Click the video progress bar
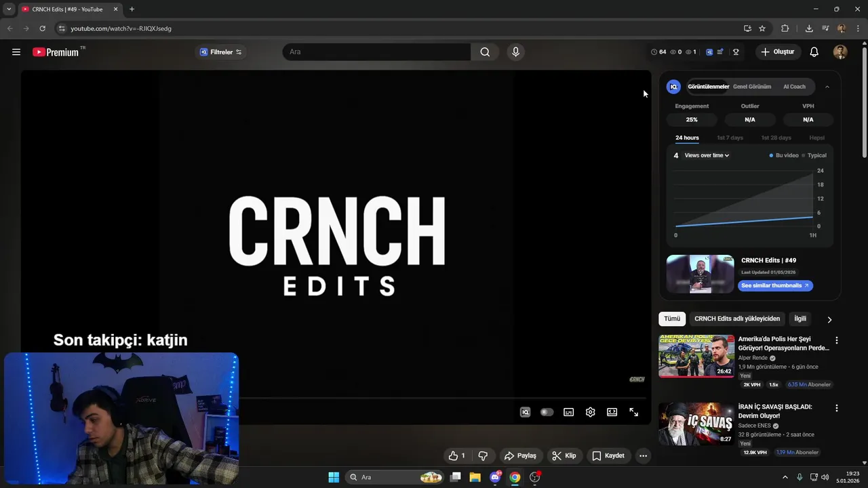868x488 pixels. pyautogui.click(x=441, y=399)
